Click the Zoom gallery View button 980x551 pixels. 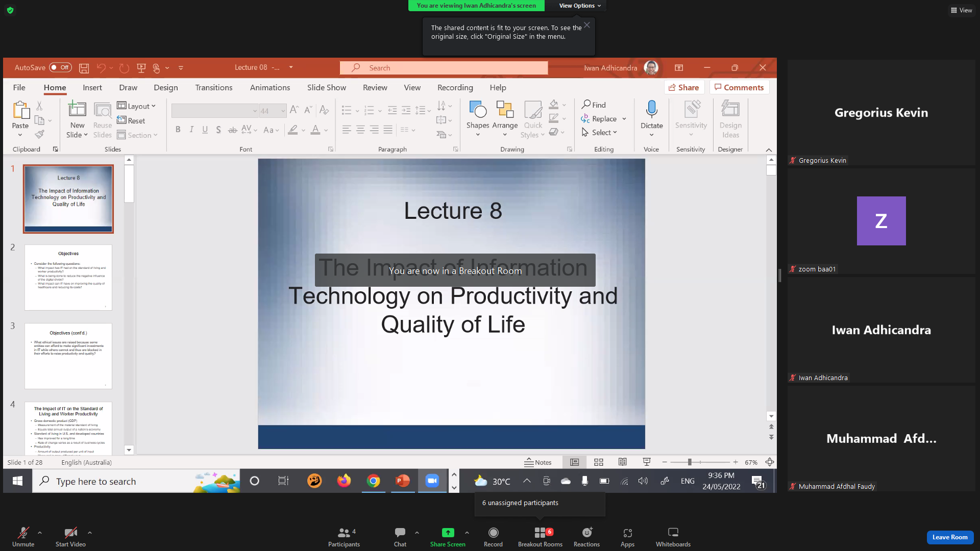[x=961, y=10]
